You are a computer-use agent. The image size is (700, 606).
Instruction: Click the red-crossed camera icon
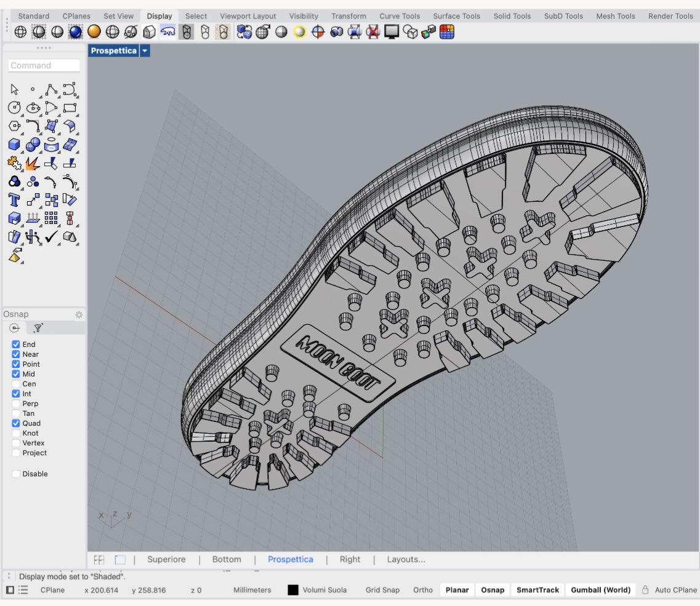point(372,31)
